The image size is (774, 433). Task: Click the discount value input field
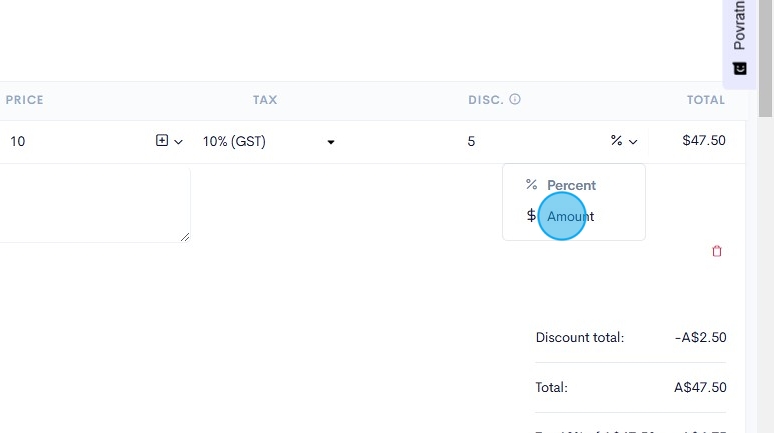[530, 142]
